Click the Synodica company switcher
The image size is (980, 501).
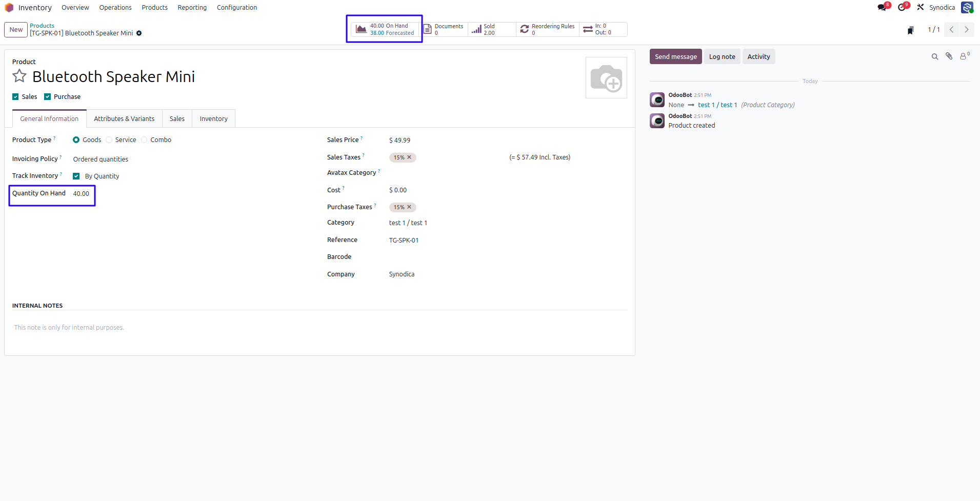tap(942, 8)
